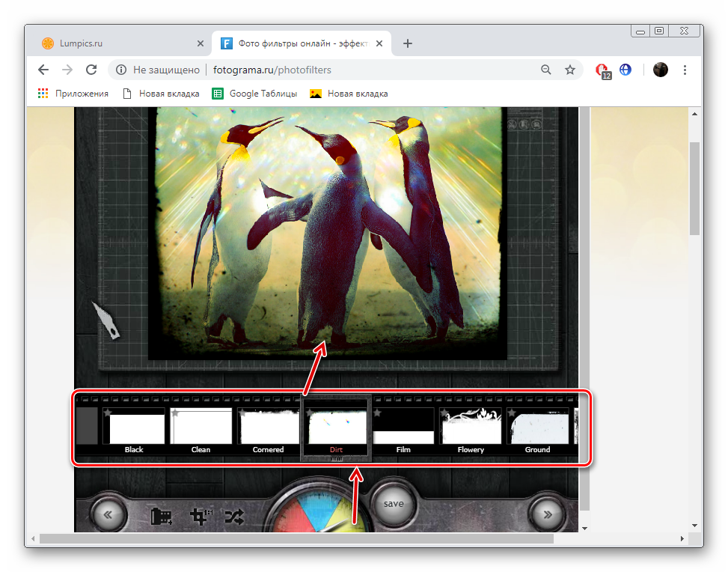728x572 pixels.
Task: Open Приложения apps bookmark
Action: (73, 94)
